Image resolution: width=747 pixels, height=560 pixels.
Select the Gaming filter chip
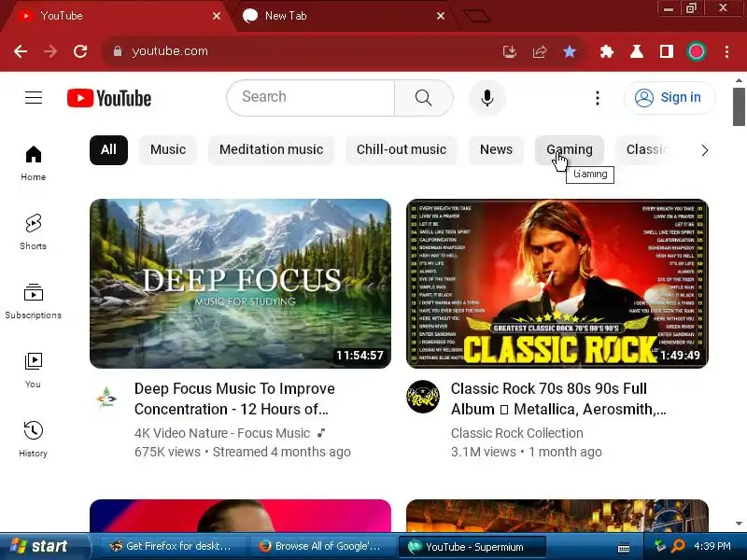(x=570, y=150)
